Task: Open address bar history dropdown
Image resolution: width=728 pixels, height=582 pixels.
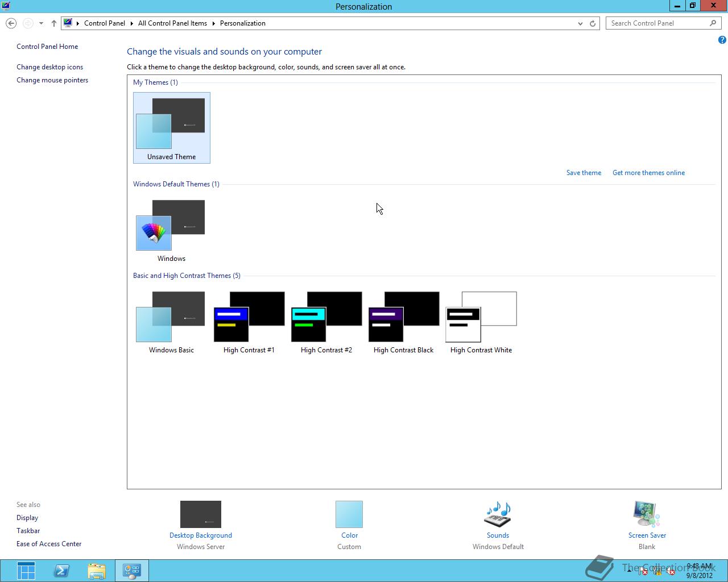Action: (x=580, y=23)
